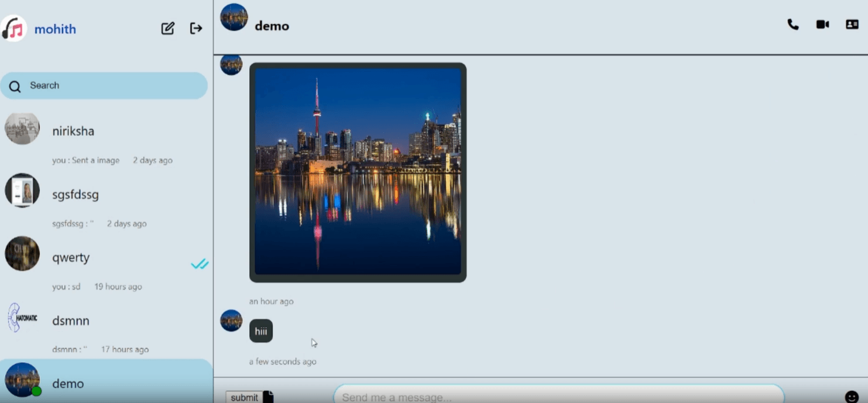
Task: Click '19 hours ago' on qwerty row
Action: 118,286
